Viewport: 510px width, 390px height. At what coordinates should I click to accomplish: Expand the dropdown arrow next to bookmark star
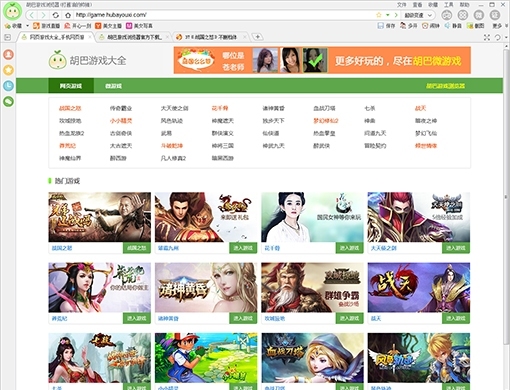click(387, 15)
